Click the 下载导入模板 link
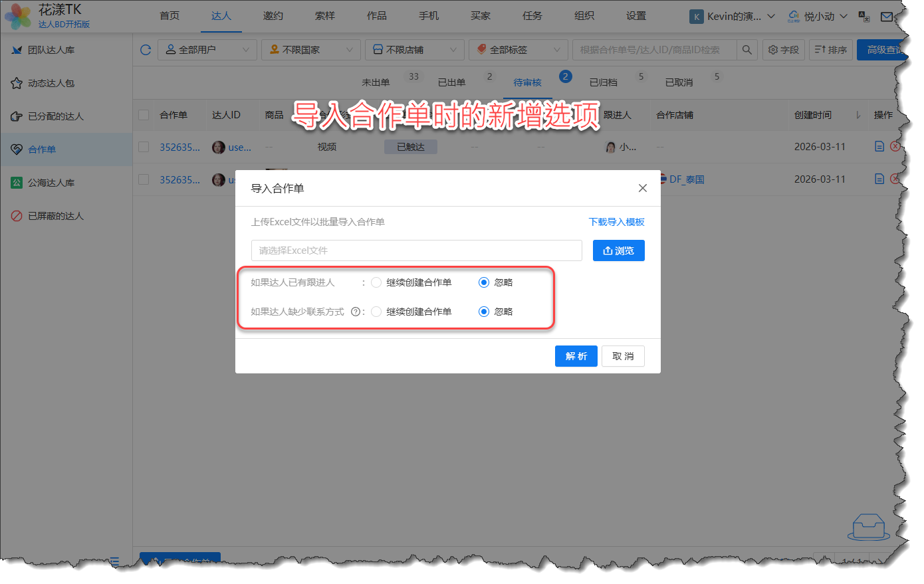 [x=616, y=222]
